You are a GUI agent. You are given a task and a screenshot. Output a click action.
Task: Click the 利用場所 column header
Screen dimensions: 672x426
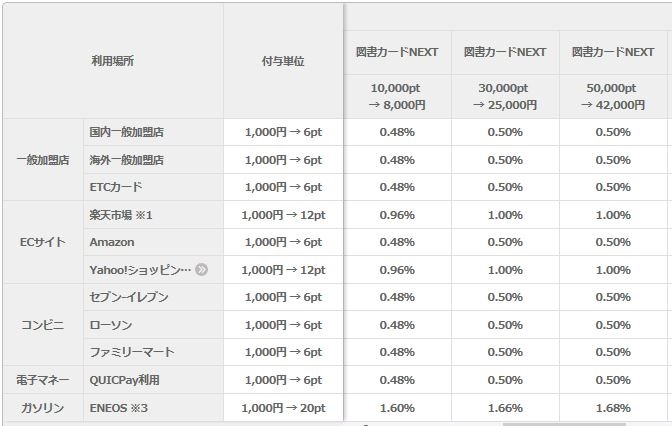(113, 61)
